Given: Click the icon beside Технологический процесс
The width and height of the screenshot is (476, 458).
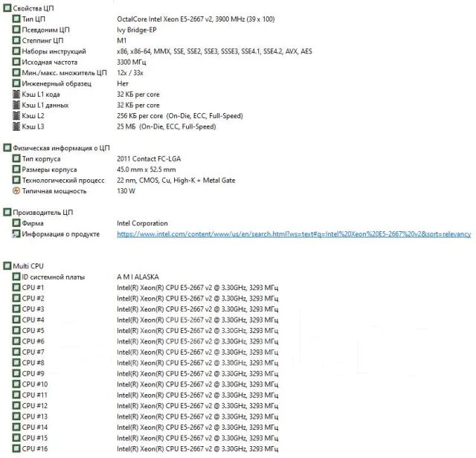Looking at the screenshot, I should coord(16,180).
